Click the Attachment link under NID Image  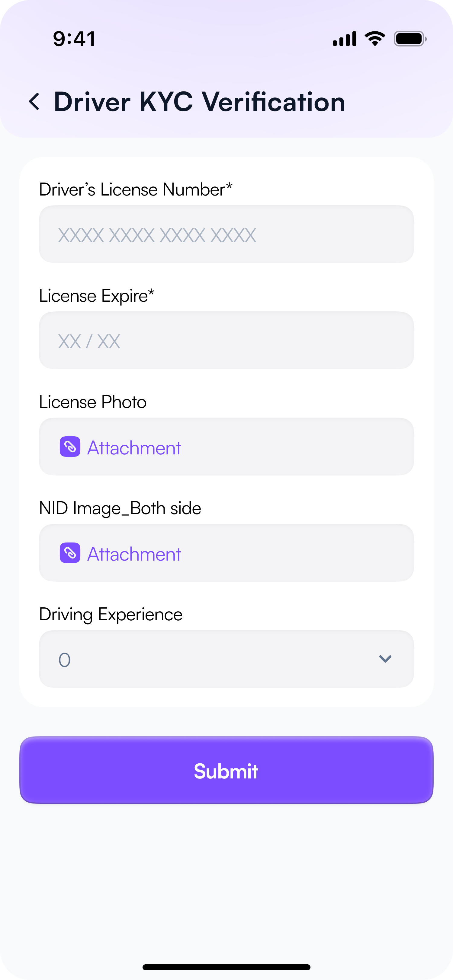coord(134,554)
